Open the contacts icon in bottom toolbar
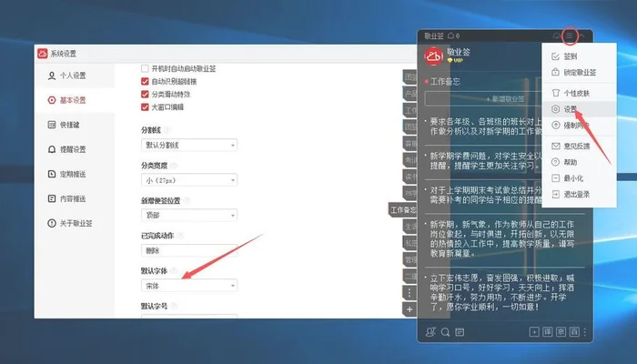This screenshot has width=637, height=364. click(430, 332)
